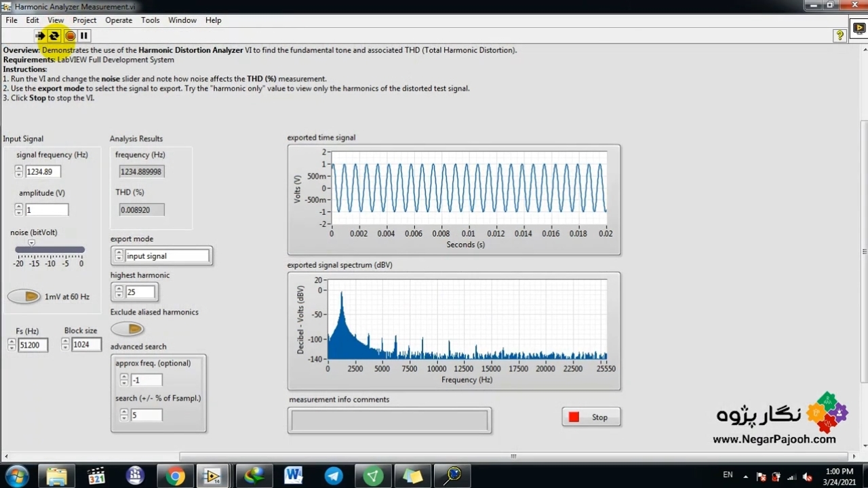
Task: Open the export mode selector
Action: 167,256
